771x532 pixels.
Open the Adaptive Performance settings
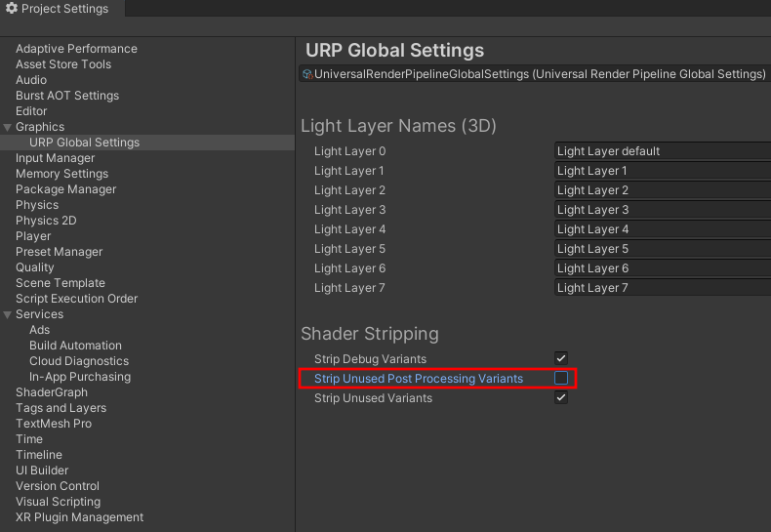[76, 49]
